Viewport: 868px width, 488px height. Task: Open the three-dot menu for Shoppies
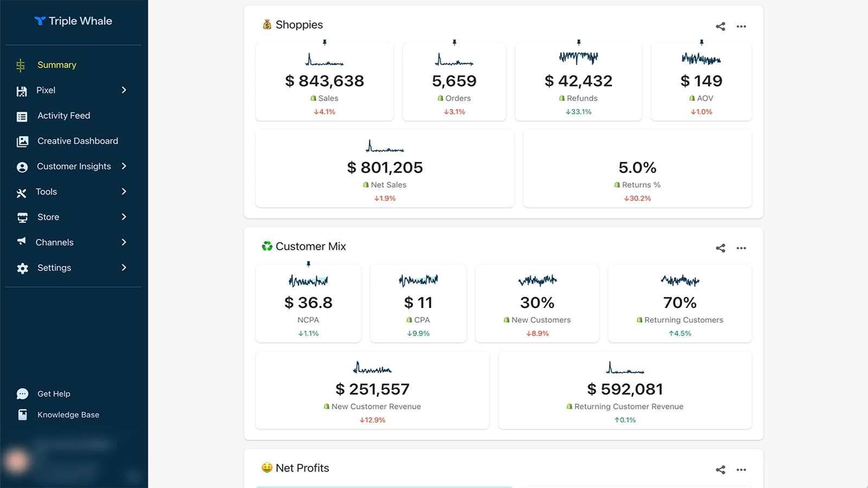coord(741,27)
